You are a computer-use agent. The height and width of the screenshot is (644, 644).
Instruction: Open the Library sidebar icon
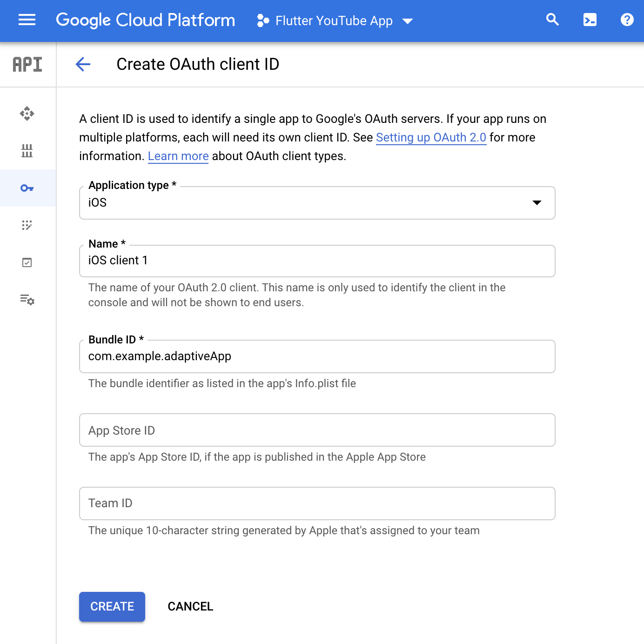click(x=27, y=151)
